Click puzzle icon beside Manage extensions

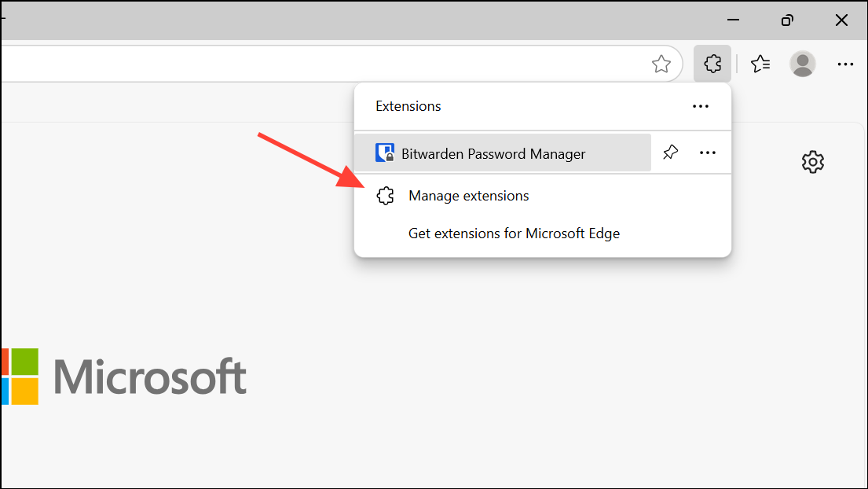pyautogui.click(x=385, y=196)
